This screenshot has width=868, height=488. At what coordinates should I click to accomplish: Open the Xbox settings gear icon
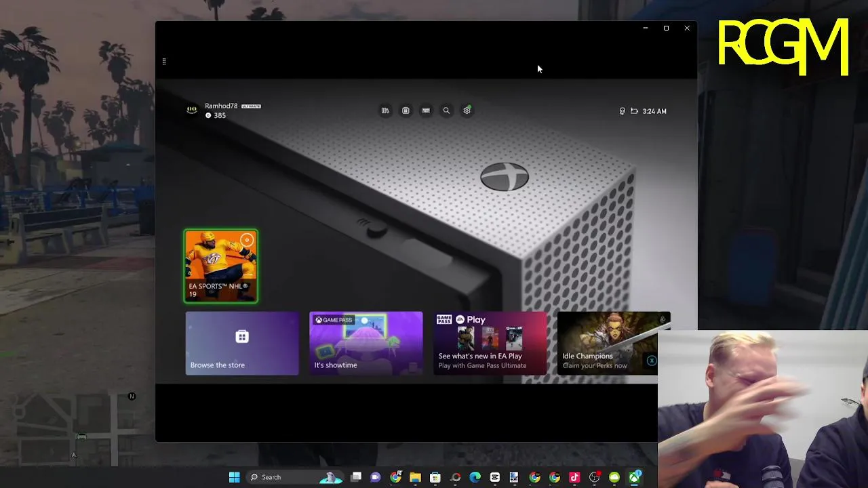467,110
